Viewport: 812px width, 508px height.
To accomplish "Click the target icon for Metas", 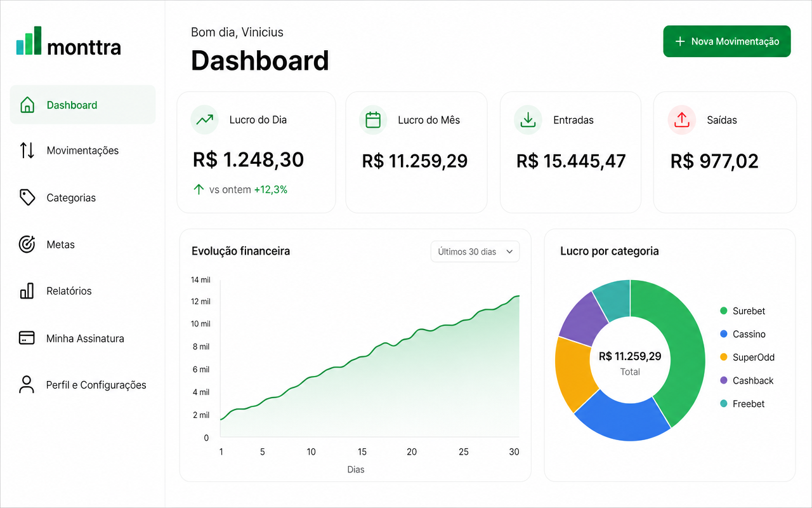I will click(x=27, y=244).
